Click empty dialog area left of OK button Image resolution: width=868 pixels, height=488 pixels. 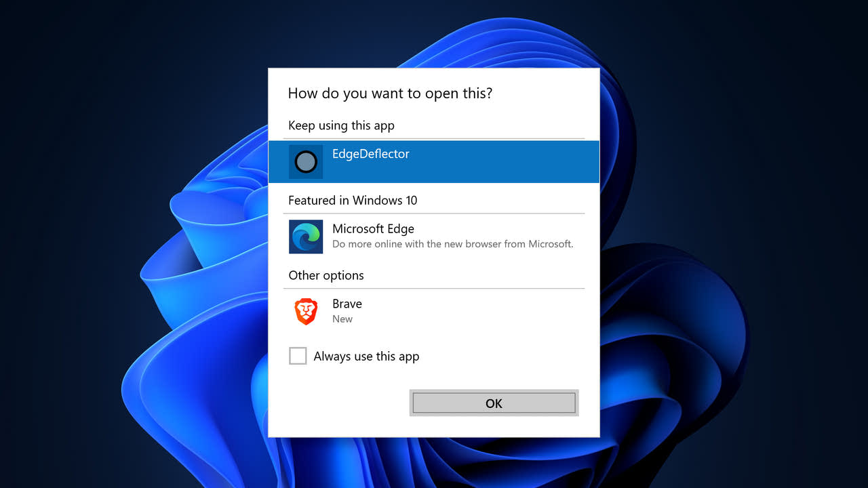(x=339, y=403)
